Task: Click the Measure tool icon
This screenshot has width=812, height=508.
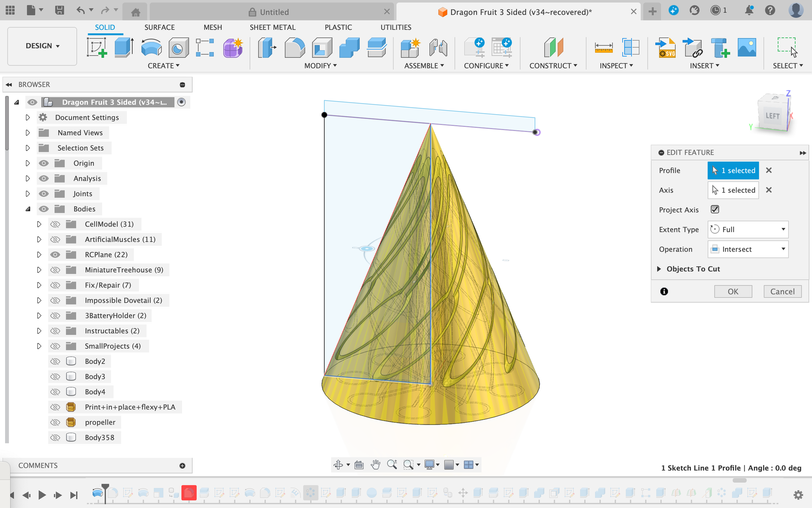Action: point(603,47)
